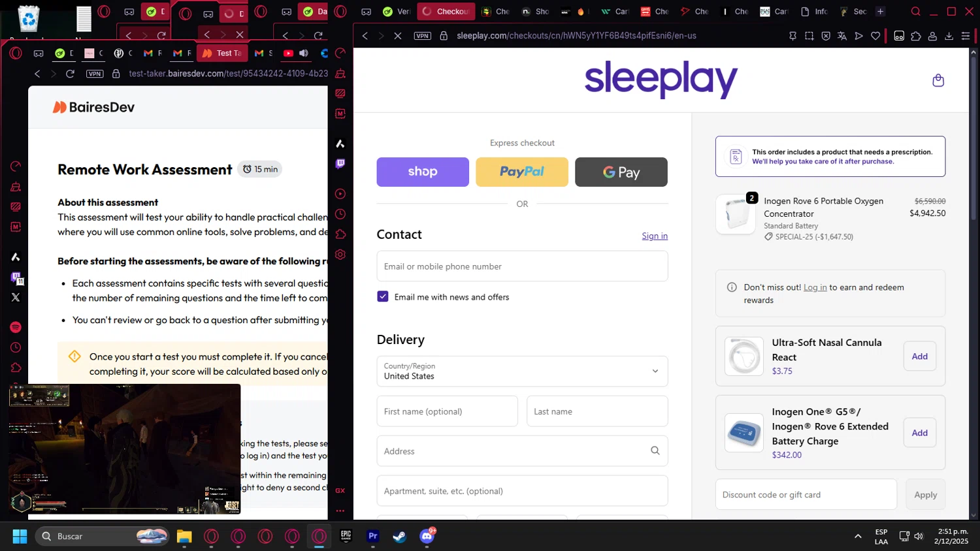Go back in the sleeplay browser window
This screenshot has width=980, height=551.
(x=365, y=36)
